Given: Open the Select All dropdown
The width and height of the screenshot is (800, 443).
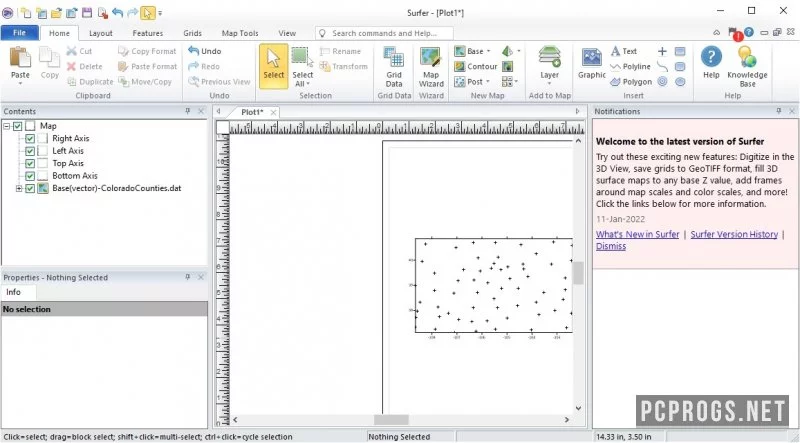Looking at the screenshot, I should point(308,84).
